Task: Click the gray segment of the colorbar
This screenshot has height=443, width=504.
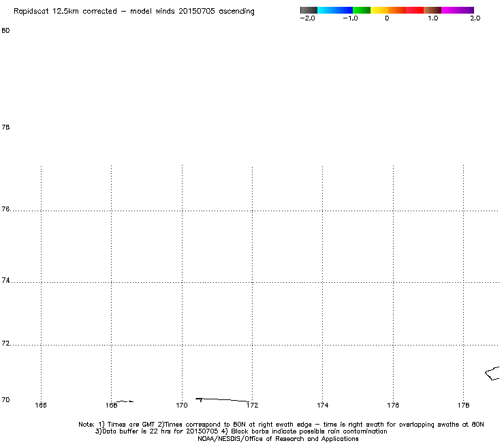Action: click(x=309, y=10)
